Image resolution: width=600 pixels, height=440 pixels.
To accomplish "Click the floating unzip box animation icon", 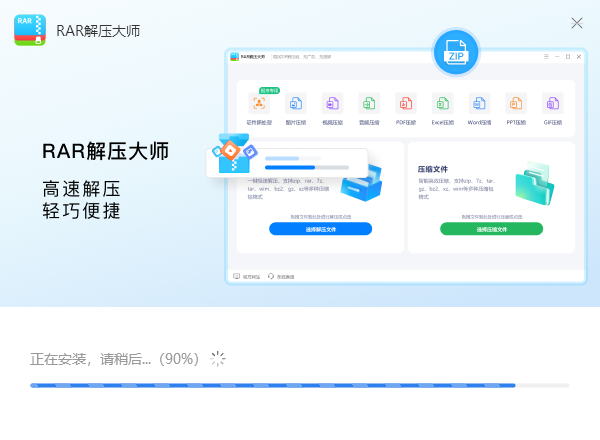I will (x=234, y=154).
